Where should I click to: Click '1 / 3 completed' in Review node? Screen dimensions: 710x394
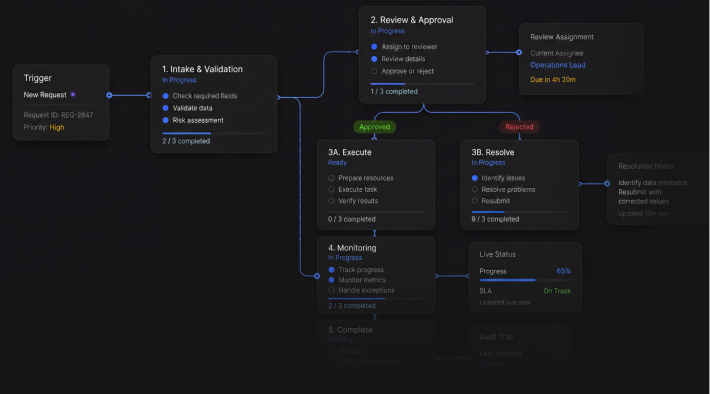pos(394,91)
